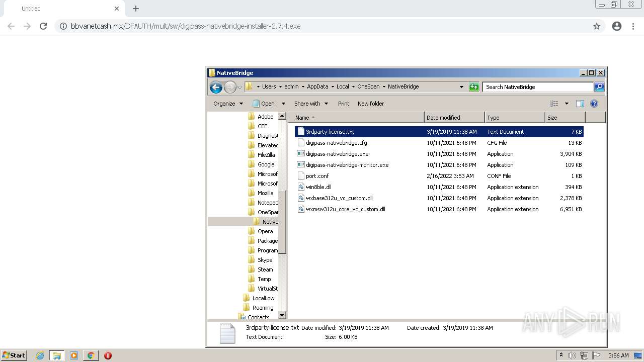This screenshot has height=362, width=644.
Task: Launch Internet Explorer from taskbar
Action: 40,355
